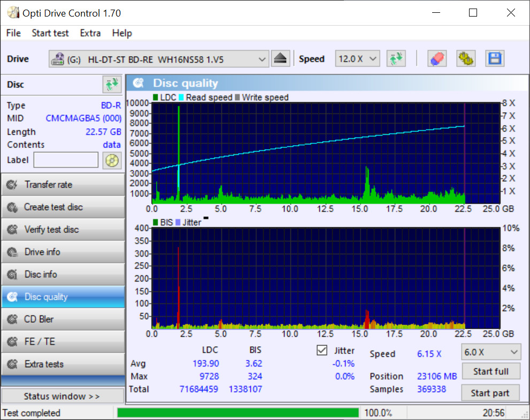Open settings with the gears icon

[466, 59]
